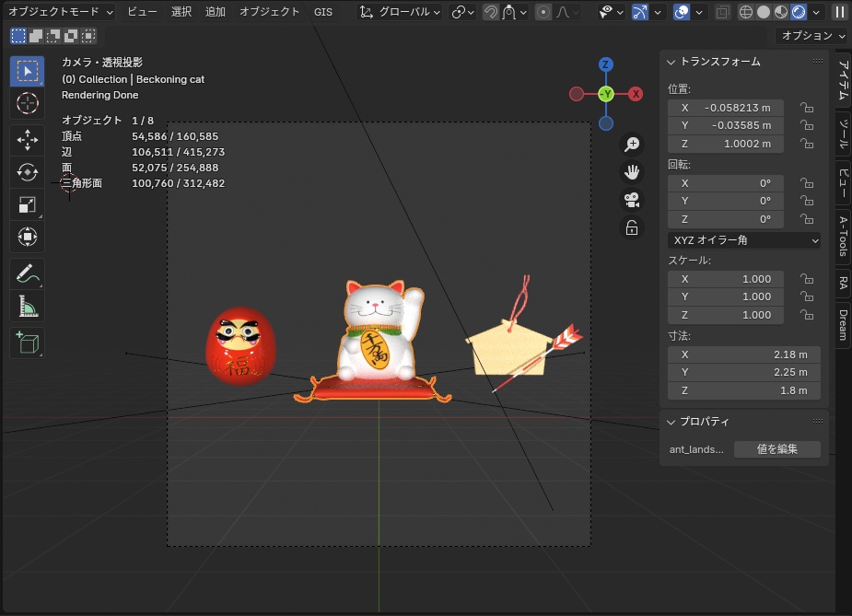Click the camera view icon in navigation gizmo
This screenshot has width=852, height=616.
click(632, 200)
